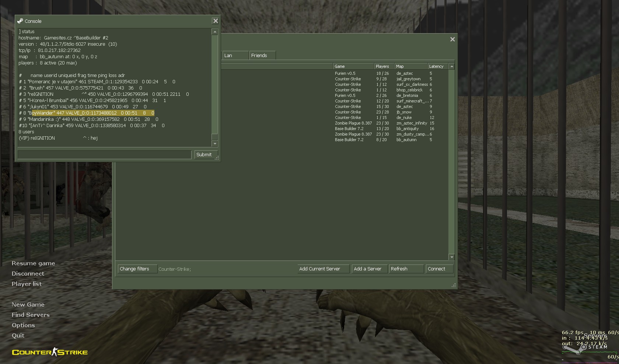Sort server list by Map column
The width and height of the screenshot is (619, 364).
pyautogui.click(x=411, y=66)
